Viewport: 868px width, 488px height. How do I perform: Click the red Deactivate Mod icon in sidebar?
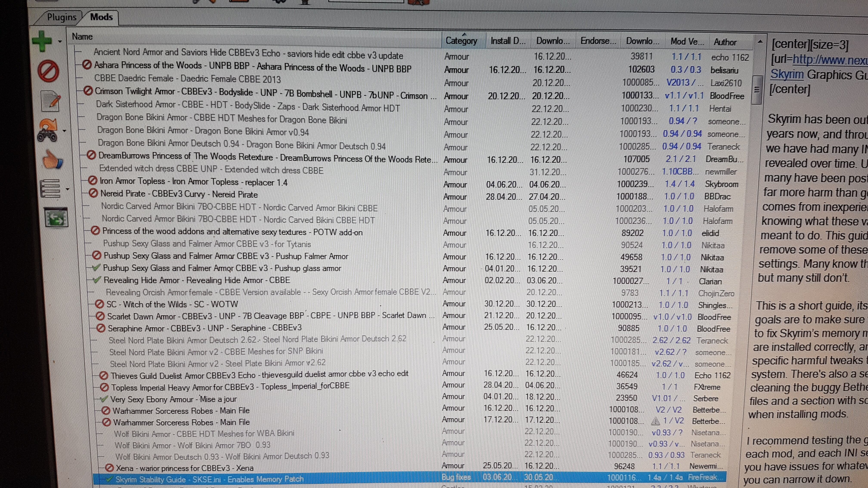(48, 71)
